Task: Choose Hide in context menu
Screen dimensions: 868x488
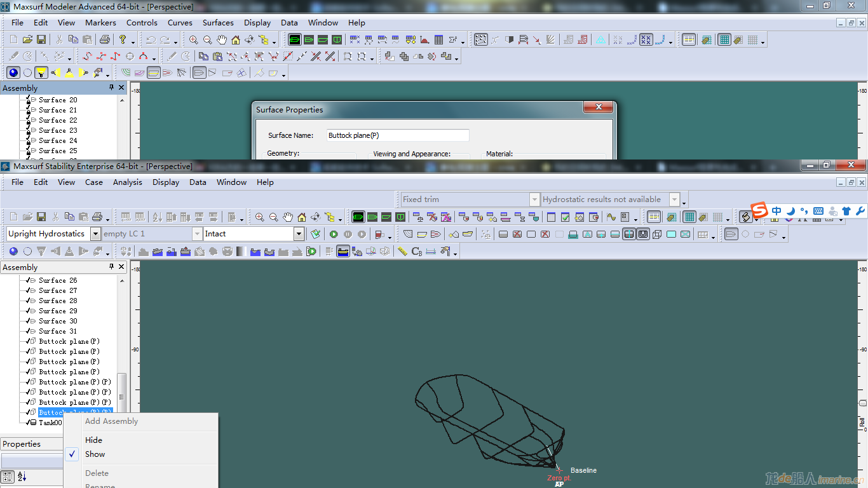Action: pos(141,440)
